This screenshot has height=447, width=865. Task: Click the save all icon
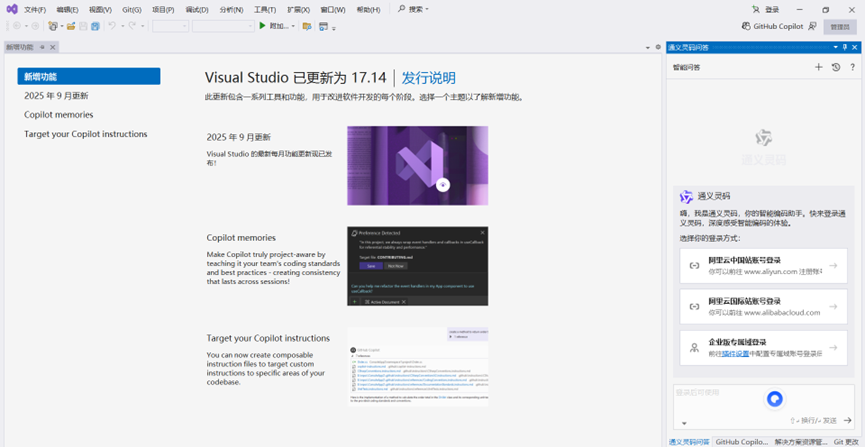95,26
